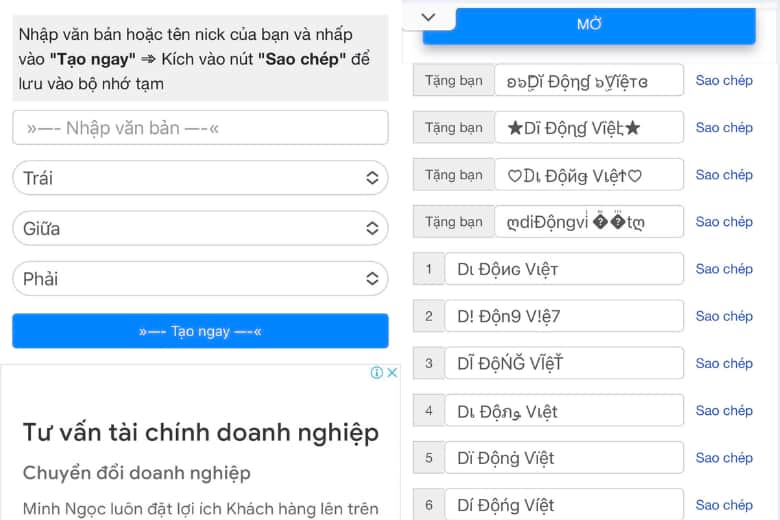Screen dimensions: 780x520
Task: Click the ad info icon
Action: coord(377,372)
